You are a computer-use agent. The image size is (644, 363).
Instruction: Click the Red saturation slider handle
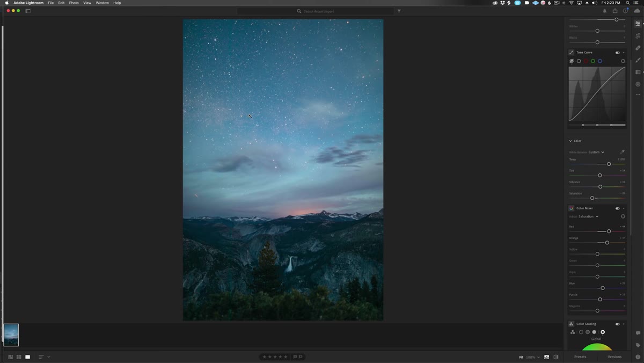point(609,231)
